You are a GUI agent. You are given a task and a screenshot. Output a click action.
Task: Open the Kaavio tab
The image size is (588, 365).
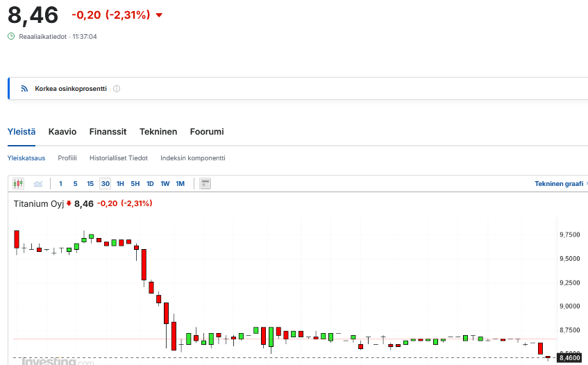(62, 132)
